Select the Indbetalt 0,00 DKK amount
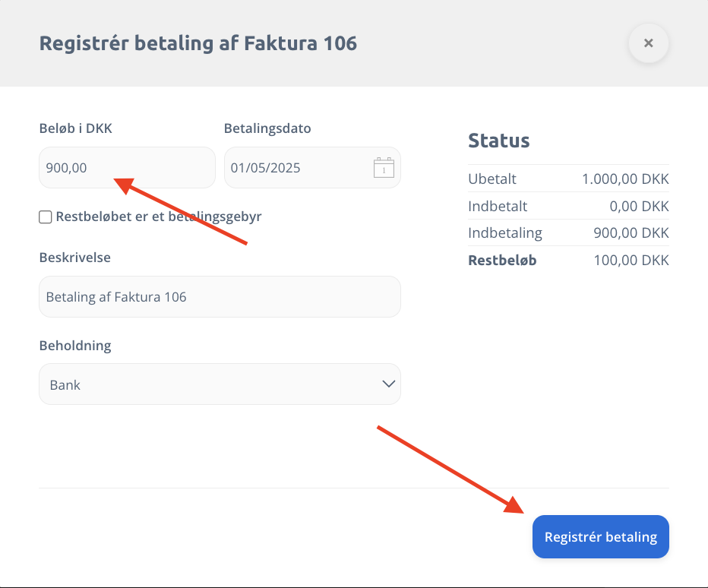This screenshot has width=708, height=588. point(640,206)
